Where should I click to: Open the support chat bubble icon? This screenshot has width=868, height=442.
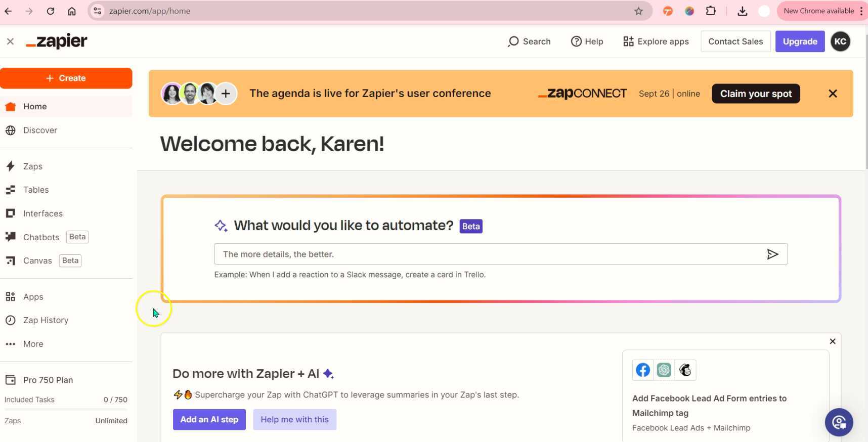(839, 422)
